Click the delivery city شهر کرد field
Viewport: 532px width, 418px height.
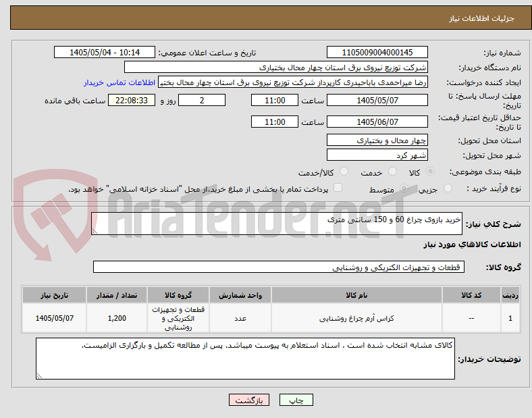pyautogui.click(x=377, y=155)
